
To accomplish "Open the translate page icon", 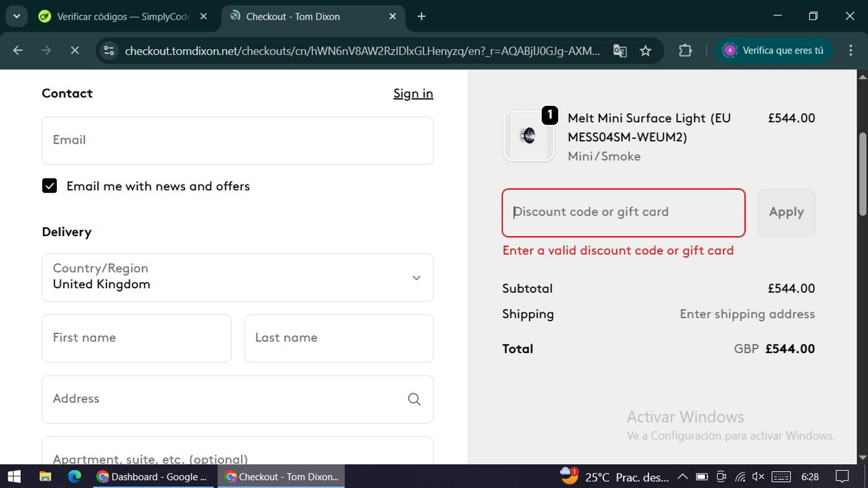I will pos(620,51).
